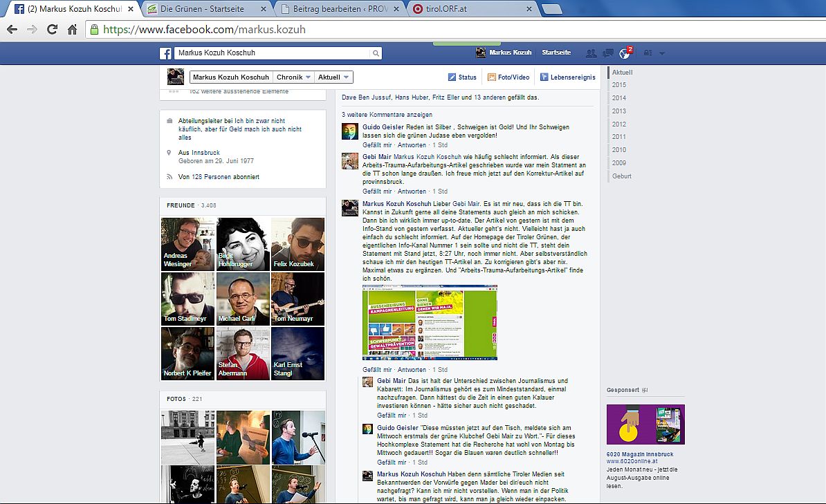The image size is (826, 504).
Task: Open Tom Stadlmeyr friend thumbnail
Action: [x=188, y=299]
